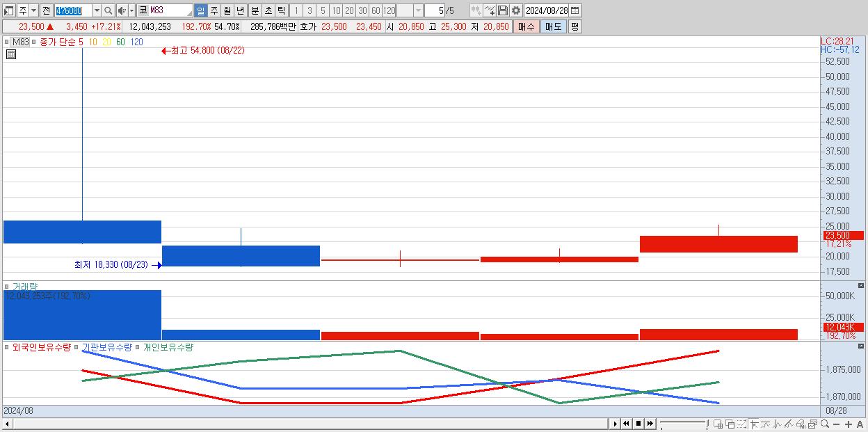Select the 분 (minute) period button
868x432 pixels.
click(255, 10)
